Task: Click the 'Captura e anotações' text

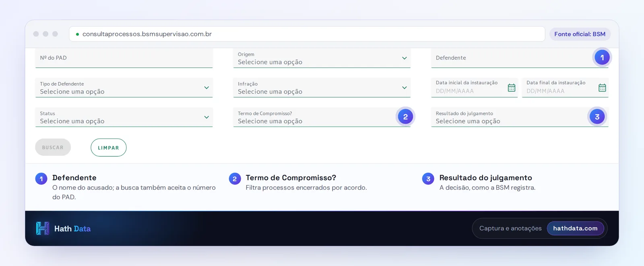Action: [510, 228]
